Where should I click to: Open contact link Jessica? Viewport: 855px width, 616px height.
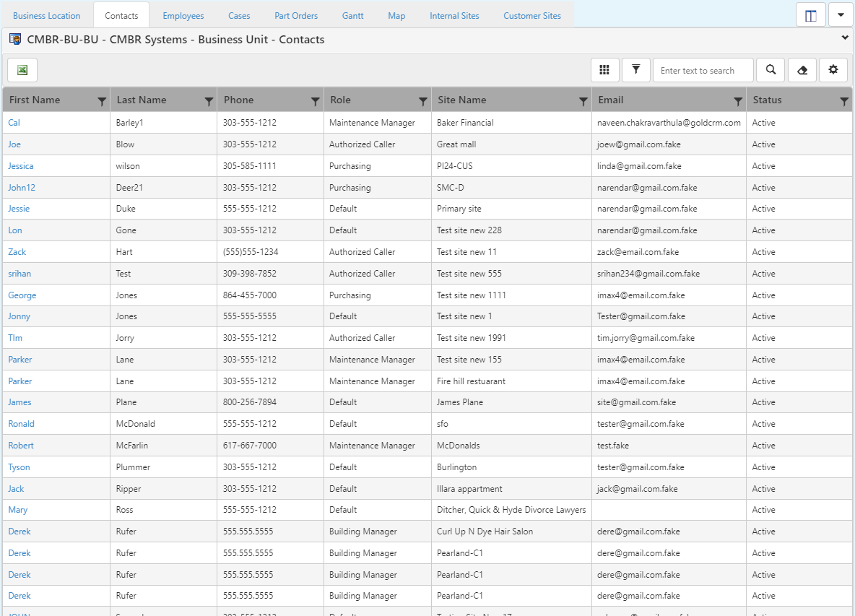21,166
